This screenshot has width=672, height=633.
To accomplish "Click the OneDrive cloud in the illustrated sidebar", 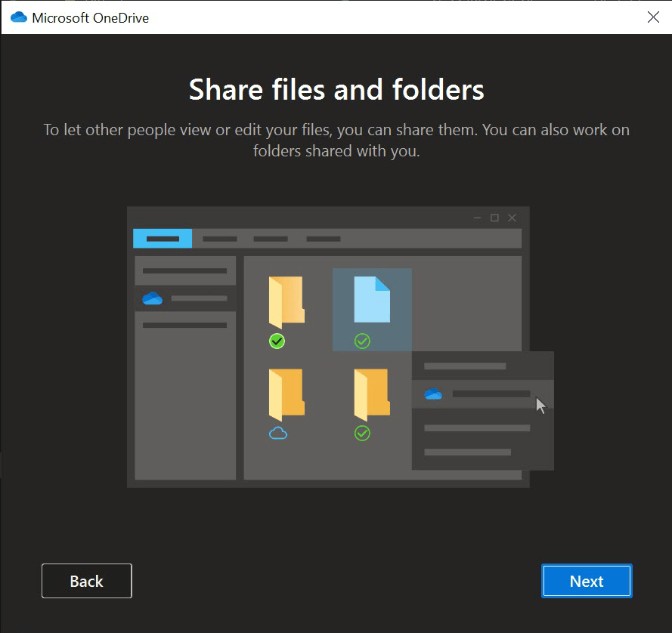I will pos(152,298).
